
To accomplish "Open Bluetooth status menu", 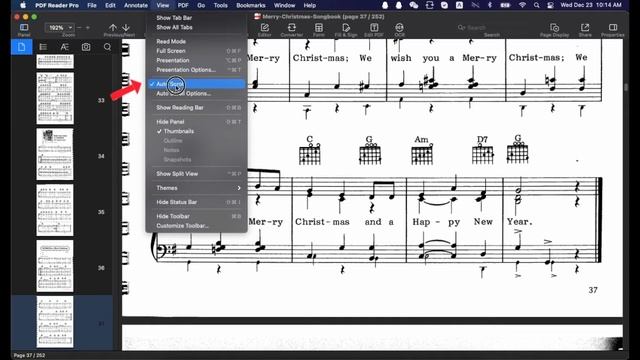I will coord(490,5).
